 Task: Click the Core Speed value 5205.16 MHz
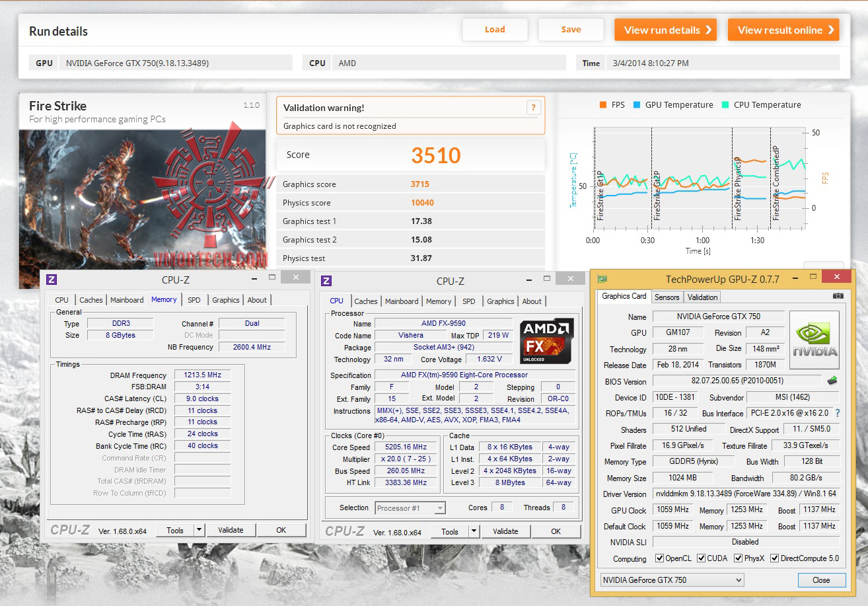(x=407, y=447)
